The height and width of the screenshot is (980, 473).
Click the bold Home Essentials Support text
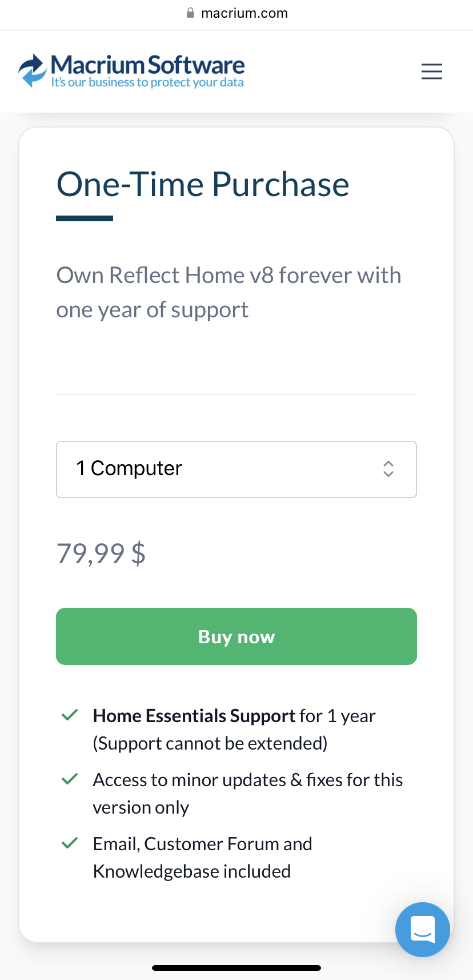pos(194,716)
